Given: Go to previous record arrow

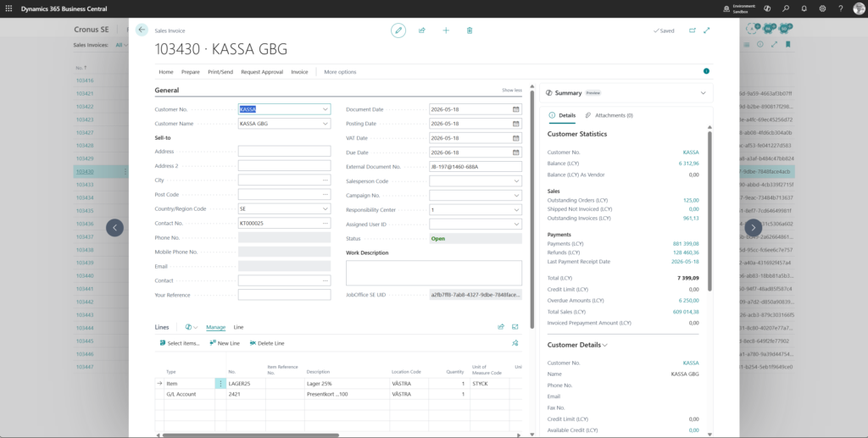Looking at the screenshot, I should pyautogui.click(x=114, y=227).
